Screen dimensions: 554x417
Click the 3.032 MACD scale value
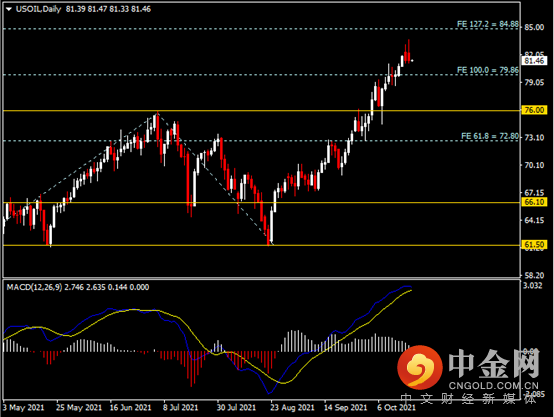[532, 286]
